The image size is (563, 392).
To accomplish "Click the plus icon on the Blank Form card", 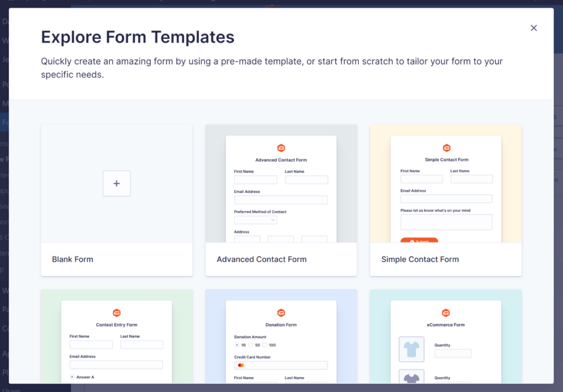I will pos(116,184).
